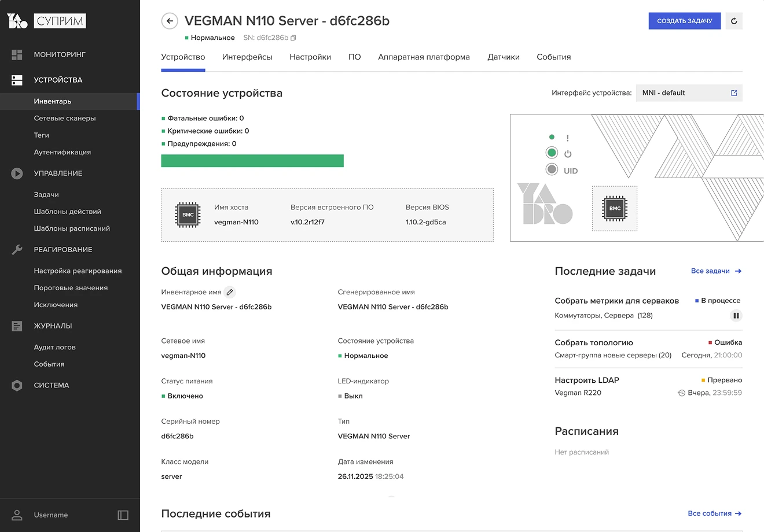Edit Инвентарное имя using the pencil icon
Image resolution: width=764 pixels, height=532 pixels.
tap(230, 292)
